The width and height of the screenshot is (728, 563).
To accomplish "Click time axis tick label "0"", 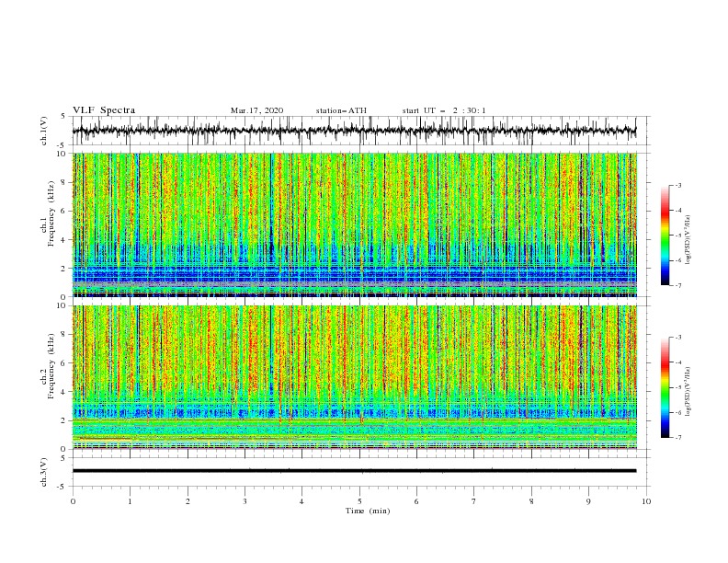I will [x=73, y=501].
